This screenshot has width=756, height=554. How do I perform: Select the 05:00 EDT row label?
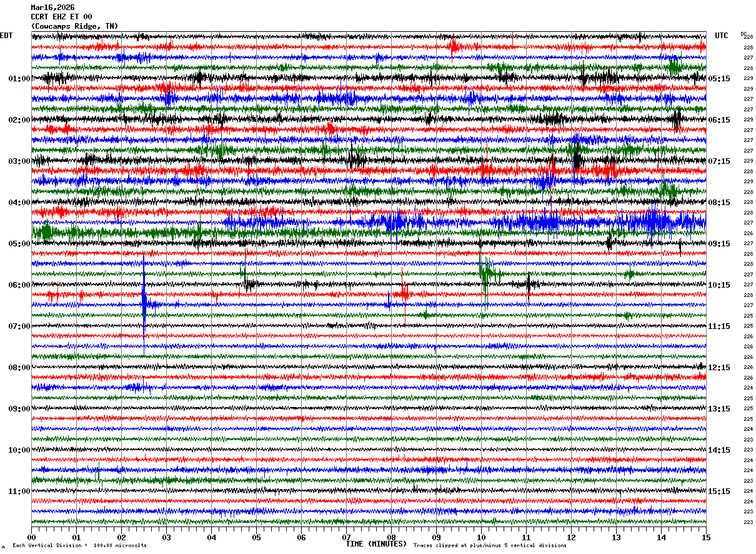pyautogui.click(x=19, y=244)
